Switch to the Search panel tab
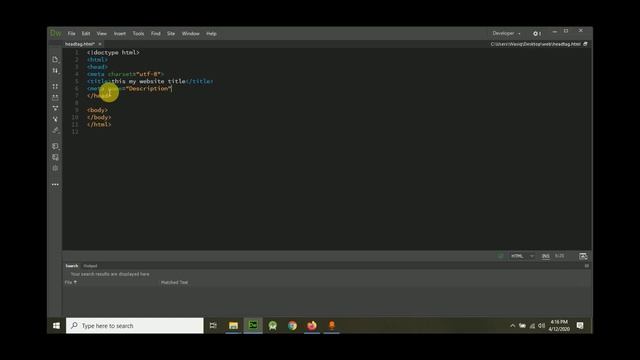This screenshot has width=640, height=360. [71, 266]
